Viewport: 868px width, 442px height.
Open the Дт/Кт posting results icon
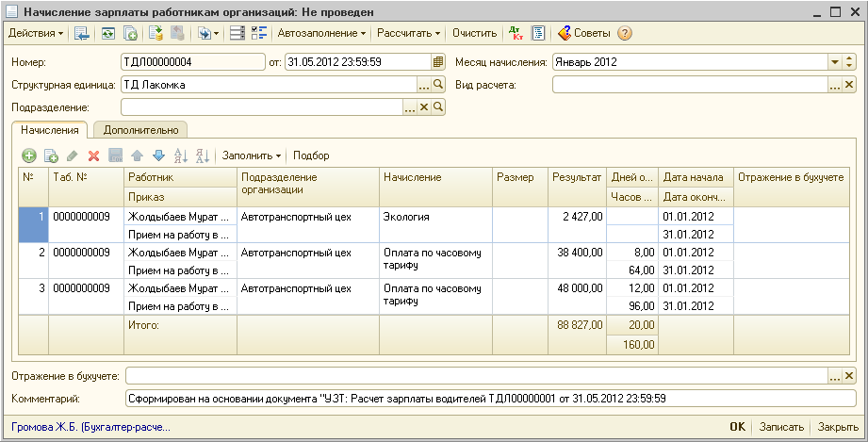[516, 33]
